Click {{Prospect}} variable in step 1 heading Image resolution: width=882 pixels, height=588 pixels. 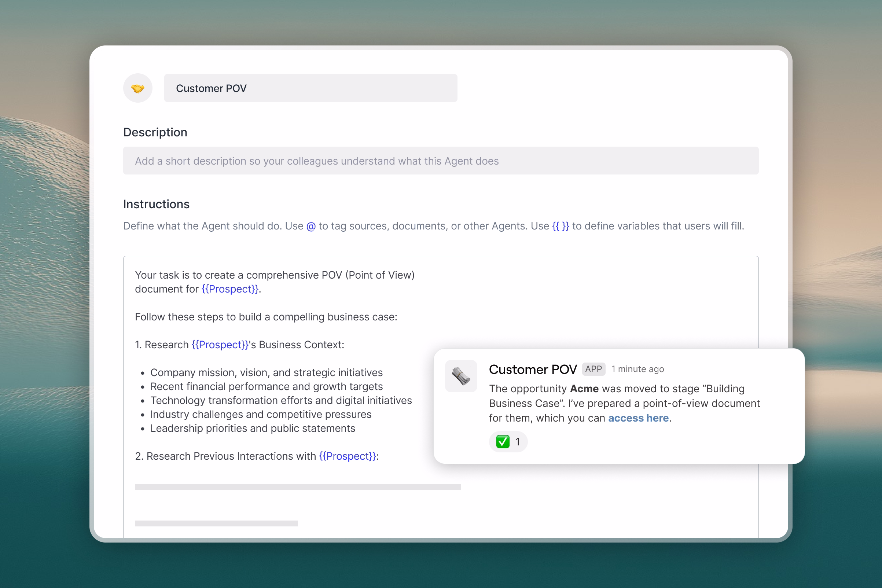tap(220, 345)
